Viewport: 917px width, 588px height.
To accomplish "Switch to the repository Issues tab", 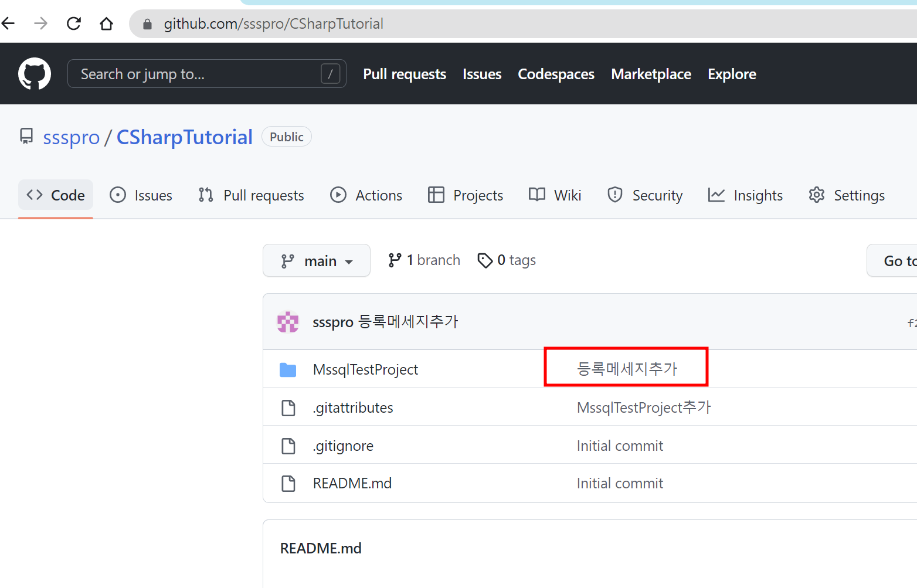I will [141, 195].
